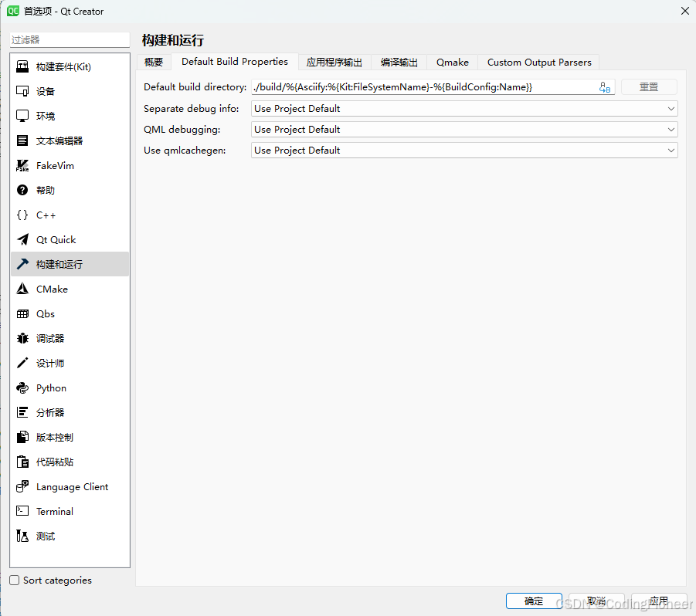This screenshot has height=616, width=696.
Task: Click the 'Use qmlcachegen:' label
Action: point(185,151)
